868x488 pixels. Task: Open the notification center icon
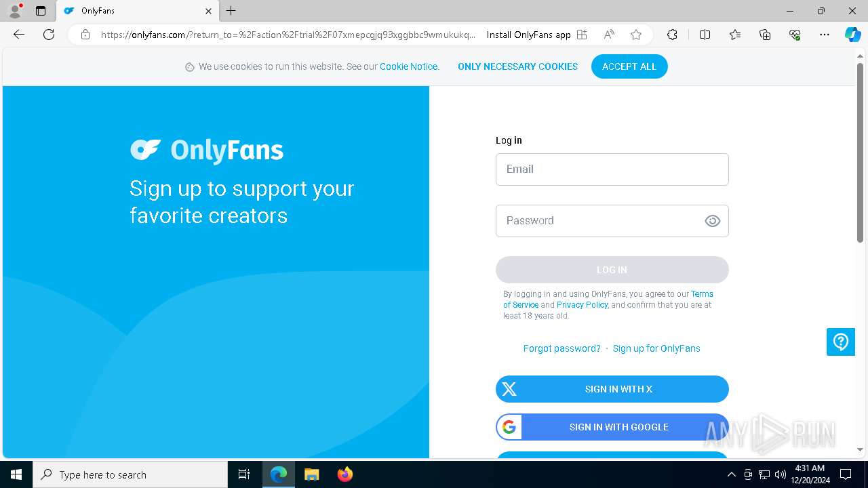pos(846,474)
